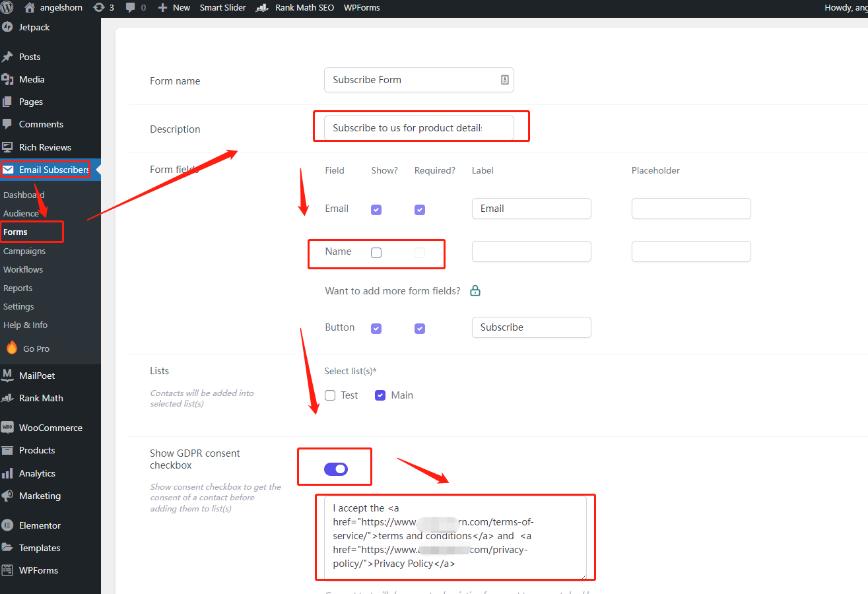
Task: Click the WooCommerce icon in sidebar
Action: tap(7, 428)
